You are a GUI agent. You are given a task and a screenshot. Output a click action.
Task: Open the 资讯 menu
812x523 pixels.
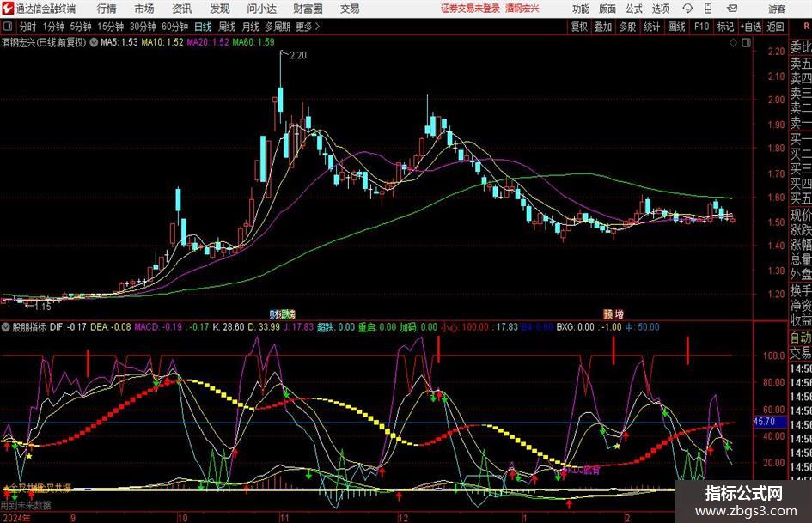[x=182, y=9]
